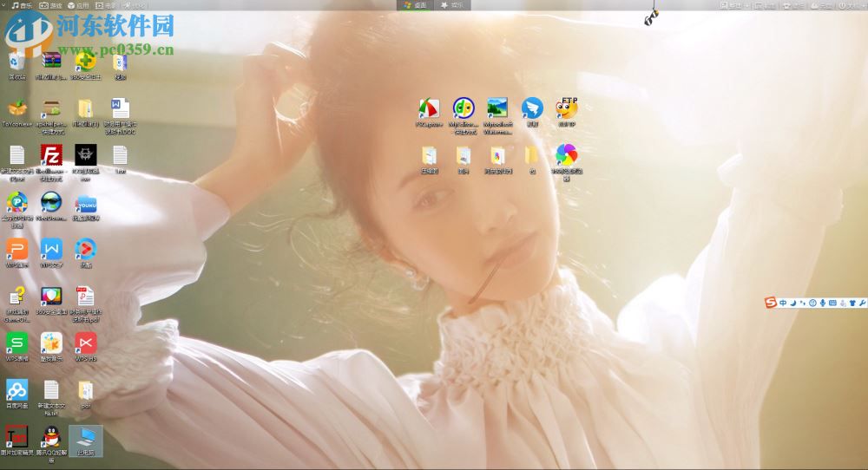The height and width of the screenshot is (470, 868).
Task: Open the 游戏 games button in top bar
Action: [50, 5]
